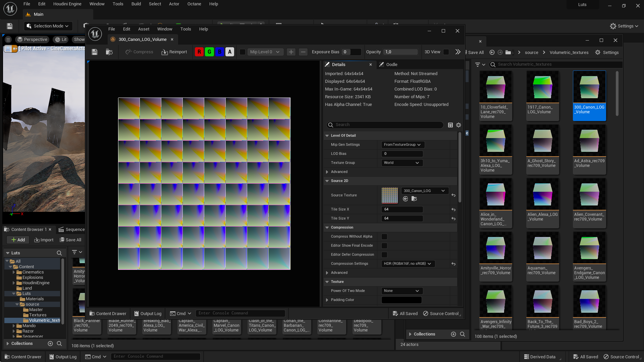Open the main editor Settings menu
The image size is (644, 362).
pyautogui.click(x=624, y=26)
